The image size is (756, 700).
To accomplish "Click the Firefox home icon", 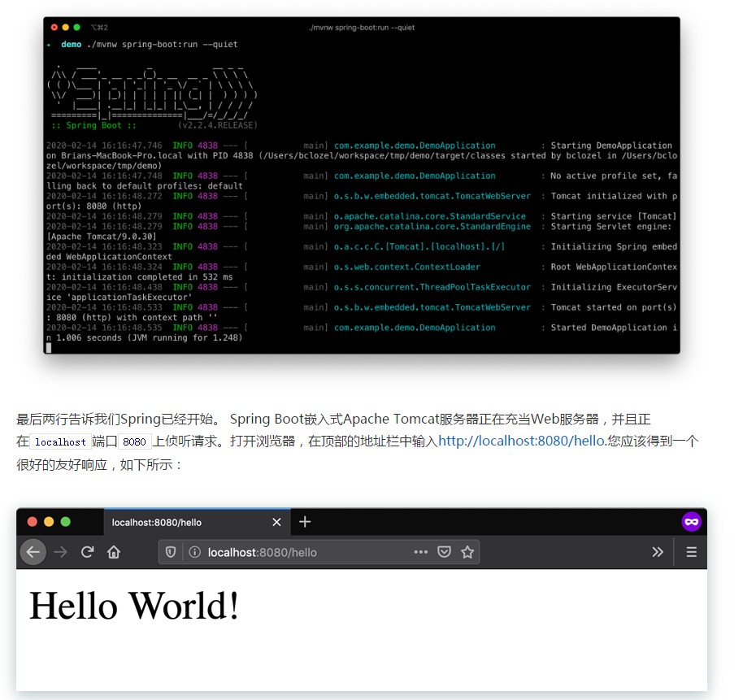I will pos(114,552).
